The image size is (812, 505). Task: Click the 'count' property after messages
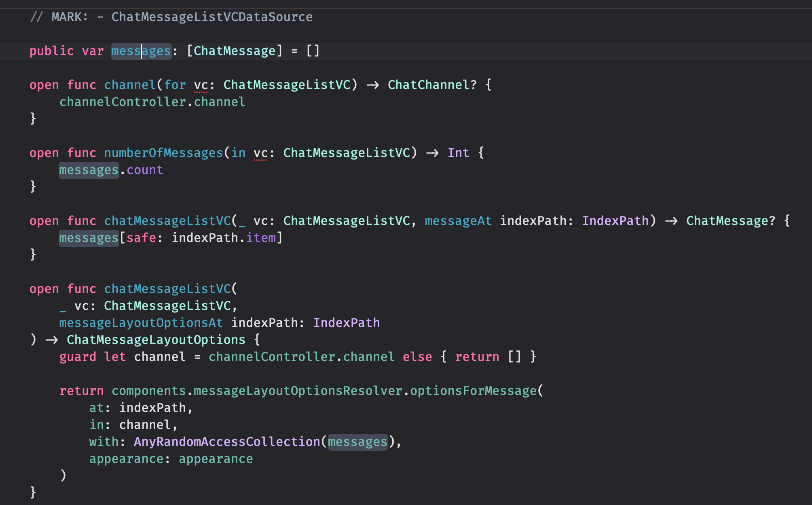(145, 170)
